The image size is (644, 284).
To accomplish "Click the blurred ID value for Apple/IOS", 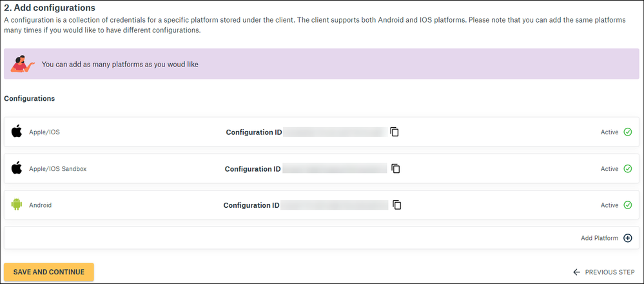I will coord(335,132).
